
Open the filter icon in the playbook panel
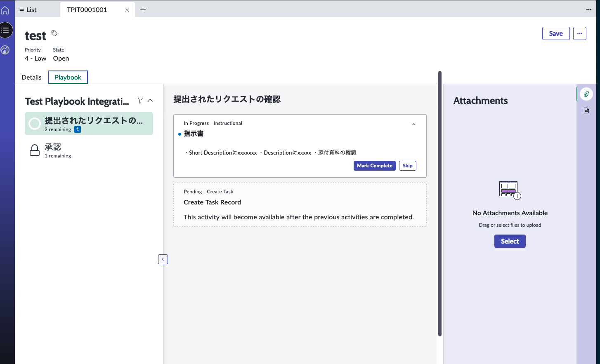[x=140, y=100]
